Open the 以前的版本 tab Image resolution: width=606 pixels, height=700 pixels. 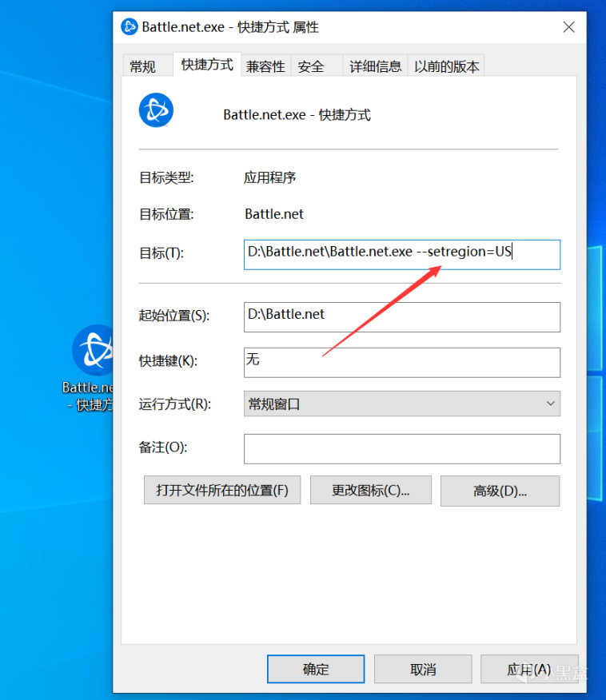point(446,66)
